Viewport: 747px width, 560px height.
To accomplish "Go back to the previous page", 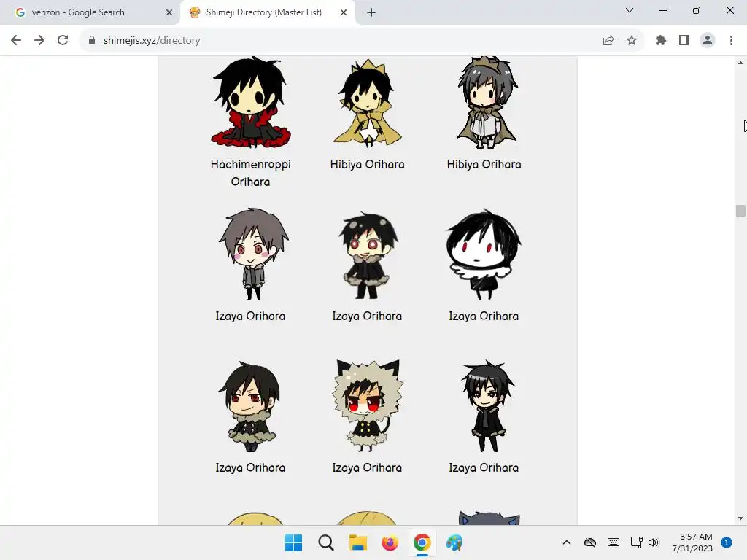I will (x=16, y=41).
